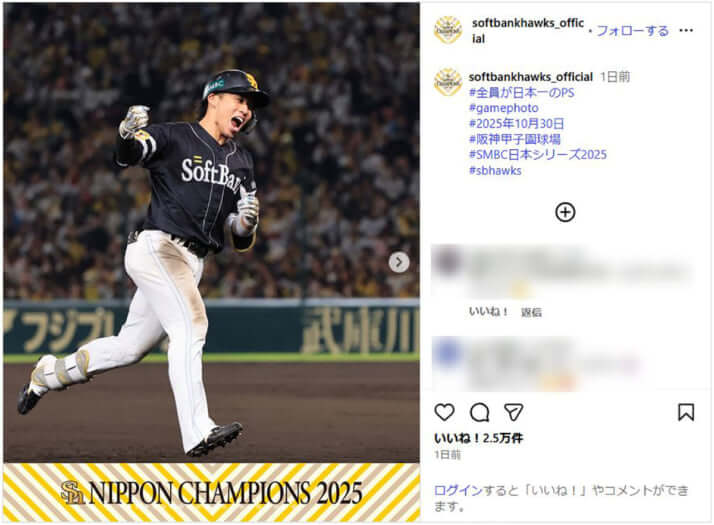The width and height of the screenshot is (714, 525).
Task: Advance to the next photo in the carousel
Action: coord(399,262)
